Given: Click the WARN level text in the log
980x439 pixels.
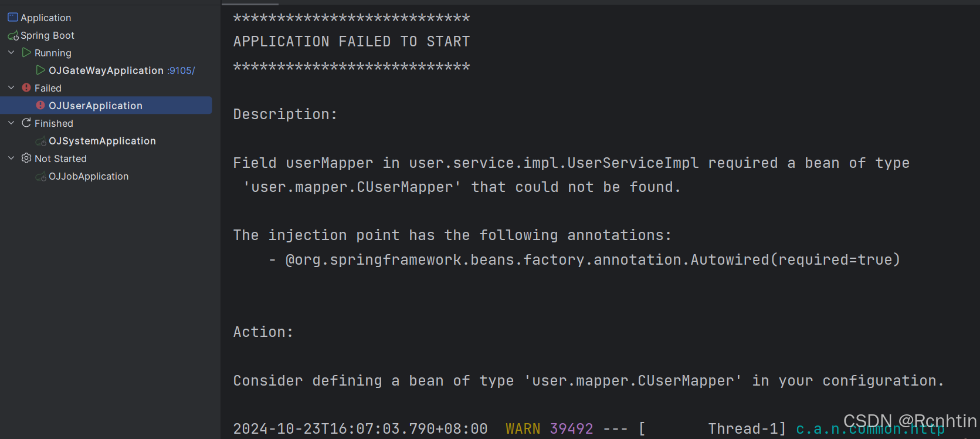Looking at the screenshot, I should click(523, 429).
